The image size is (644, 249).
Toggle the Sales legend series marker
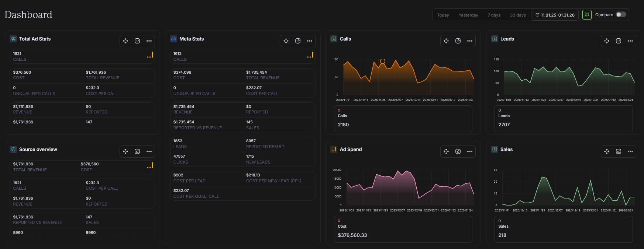[x=500, y=221]
